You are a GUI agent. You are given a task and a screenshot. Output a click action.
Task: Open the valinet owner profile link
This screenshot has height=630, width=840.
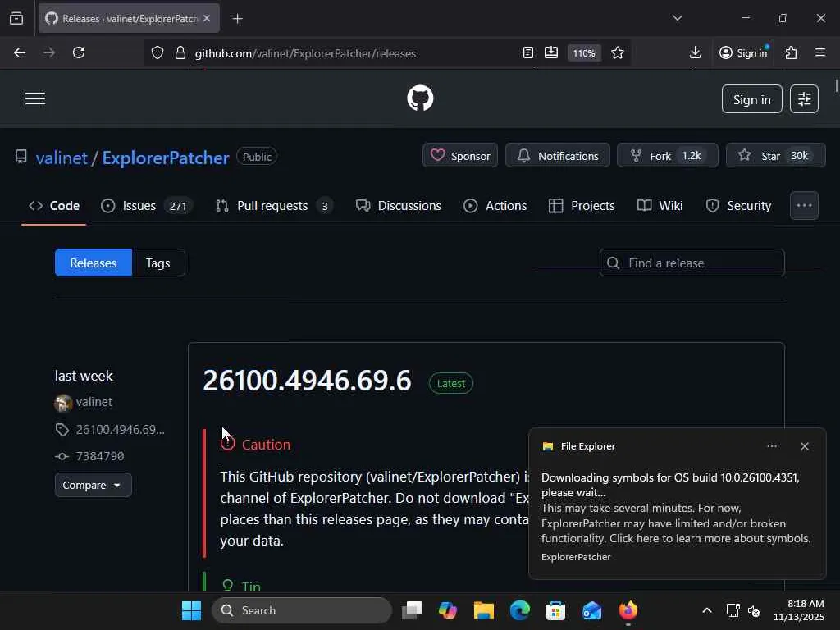(62, 157)
